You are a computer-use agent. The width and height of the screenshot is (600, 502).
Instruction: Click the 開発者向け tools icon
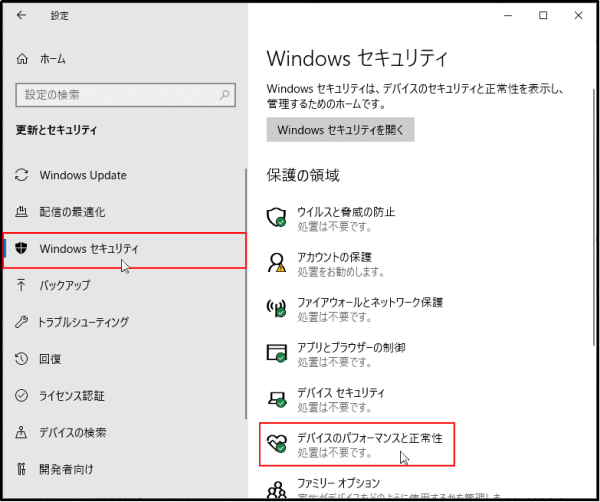point(21,469)
